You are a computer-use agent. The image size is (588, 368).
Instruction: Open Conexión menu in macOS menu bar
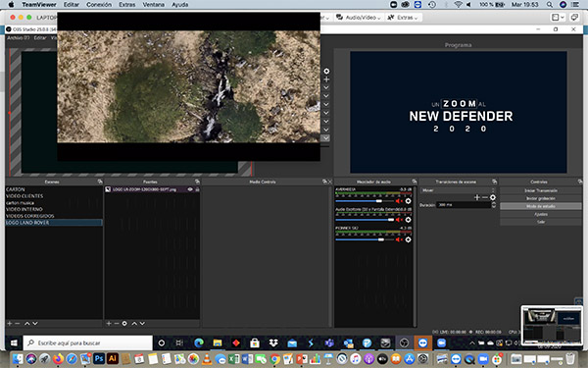pyautogui.click(x=99, y=5)
